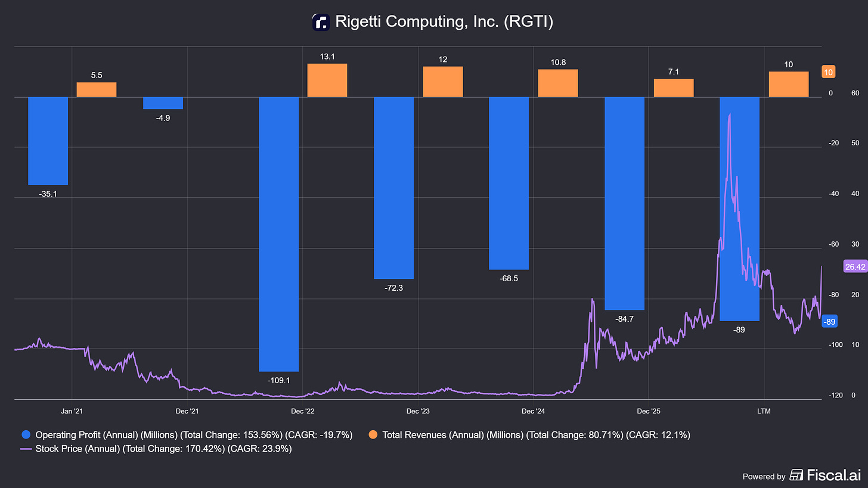Click the 7.1 revenue bar label
Viewport: 868px width, 488px height.
coord(674,72)
